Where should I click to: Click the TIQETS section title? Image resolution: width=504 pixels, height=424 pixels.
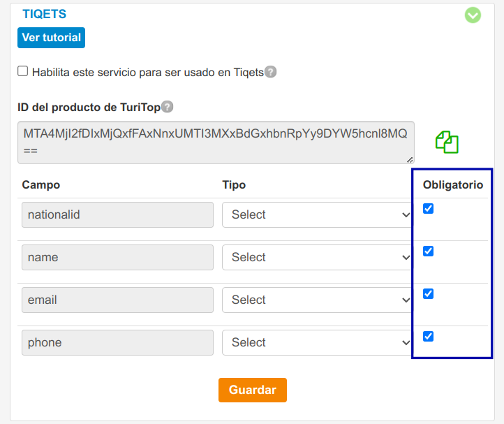pos(45,14)
